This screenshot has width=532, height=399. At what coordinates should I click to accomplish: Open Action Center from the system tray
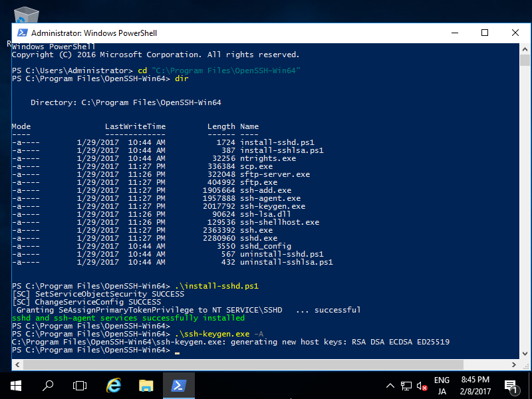511,386
